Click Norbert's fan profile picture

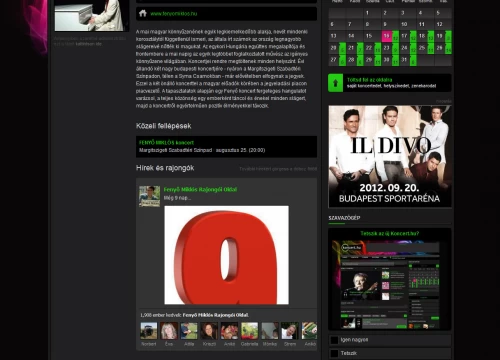pyautogui.click(x=149, y=331)
